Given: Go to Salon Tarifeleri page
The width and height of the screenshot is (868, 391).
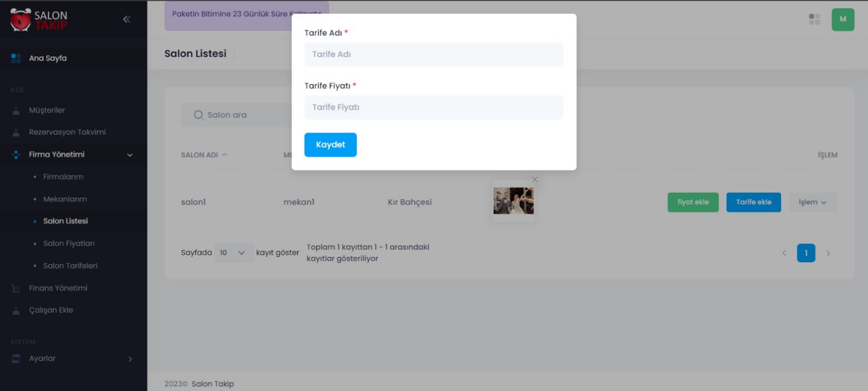Looking at the screenshot, I should pos(70,266).
